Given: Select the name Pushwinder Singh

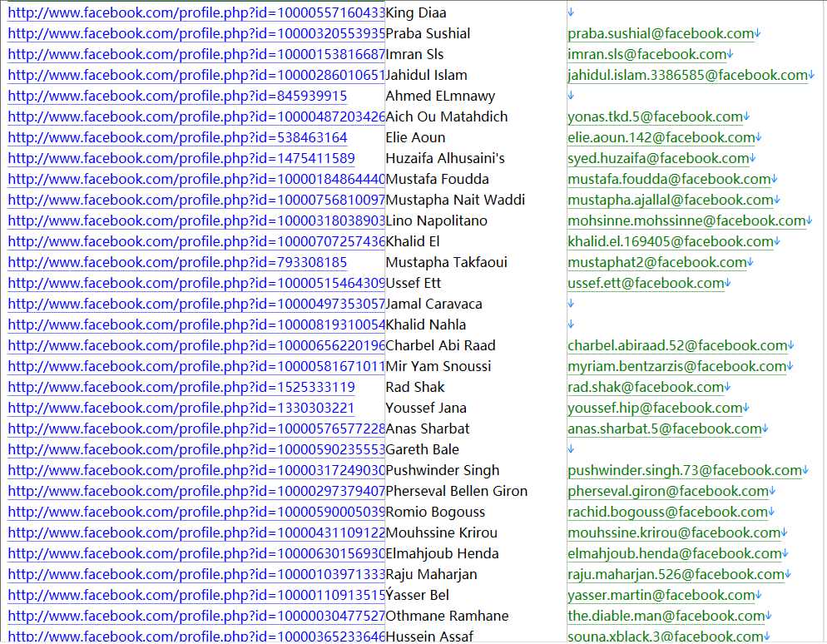Looking at the screenshot, I should click(x=443, y=470).
